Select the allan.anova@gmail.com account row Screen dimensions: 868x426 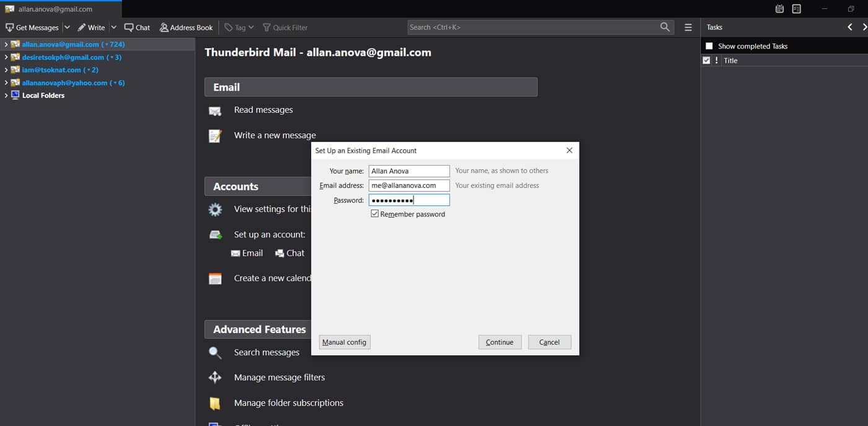coord(97,45)
